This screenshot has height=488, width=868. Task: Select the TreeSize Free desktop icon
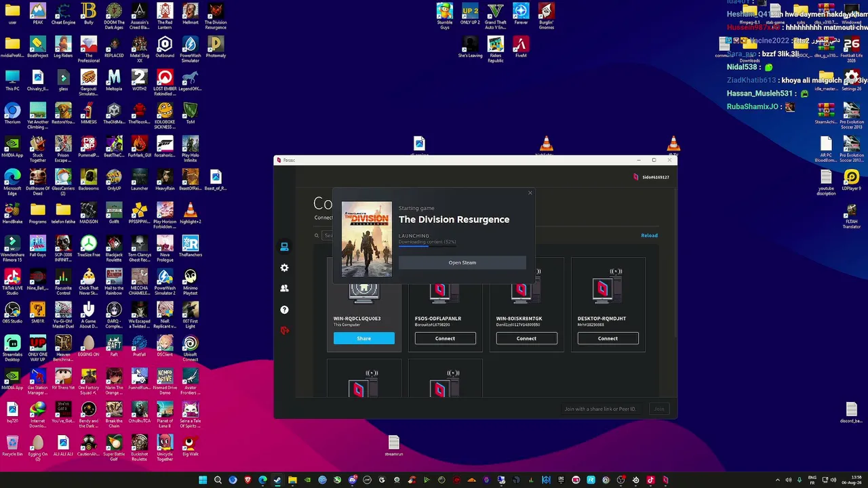[89, 247]
